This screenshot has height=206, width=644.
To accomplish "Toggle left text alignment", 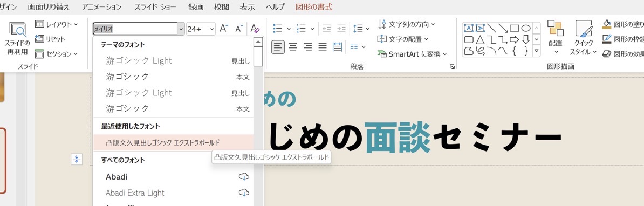I will [x=278, y=47].
